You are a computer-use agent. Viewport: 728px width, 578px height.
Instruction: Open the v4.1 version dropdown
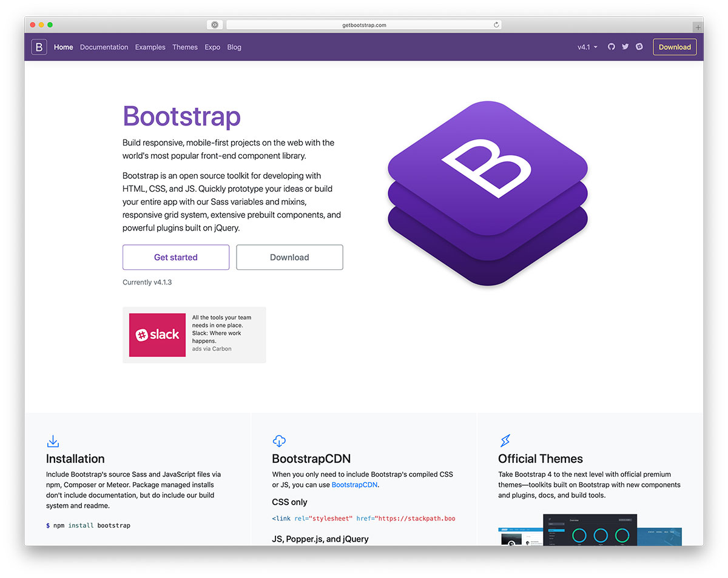(x=587, y=47)
